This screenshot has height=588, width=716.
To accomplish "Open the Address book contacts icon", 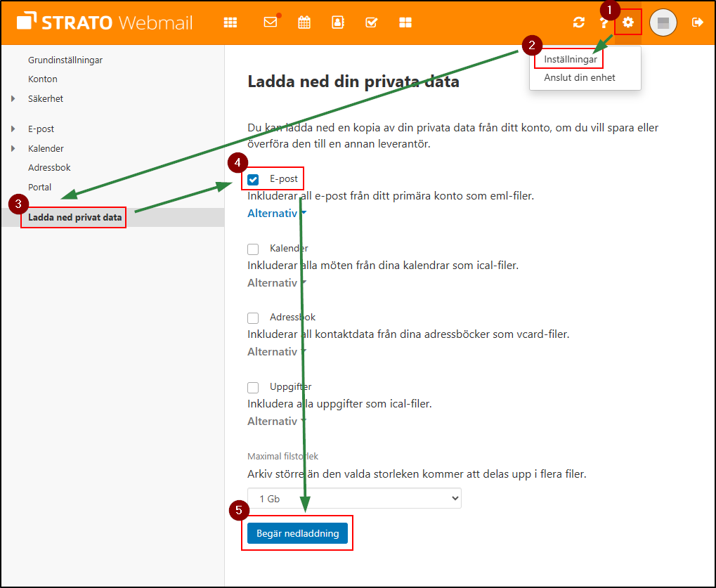I will coord(338,22).
